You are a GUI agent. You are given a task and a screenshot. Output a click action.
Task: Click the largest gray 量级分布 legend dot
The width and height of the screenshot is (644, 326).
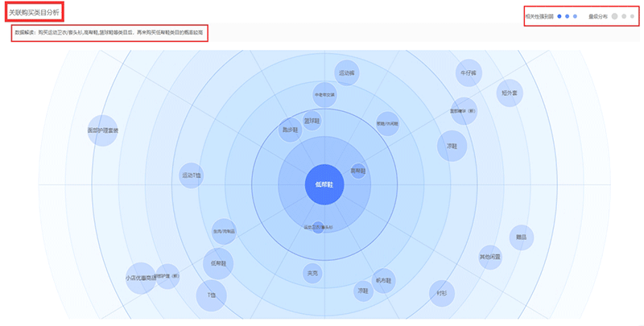click(614, 16)
